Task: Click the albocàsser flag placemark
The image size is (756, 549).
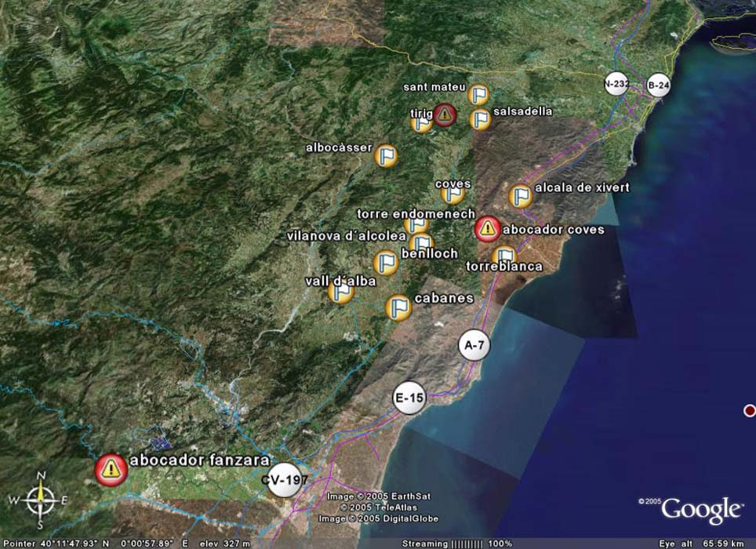Action: 386,156
